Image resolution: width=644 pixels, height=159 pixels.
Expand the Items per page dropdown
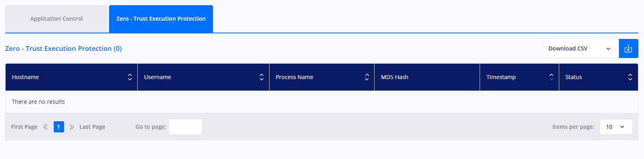coord(616,127)
